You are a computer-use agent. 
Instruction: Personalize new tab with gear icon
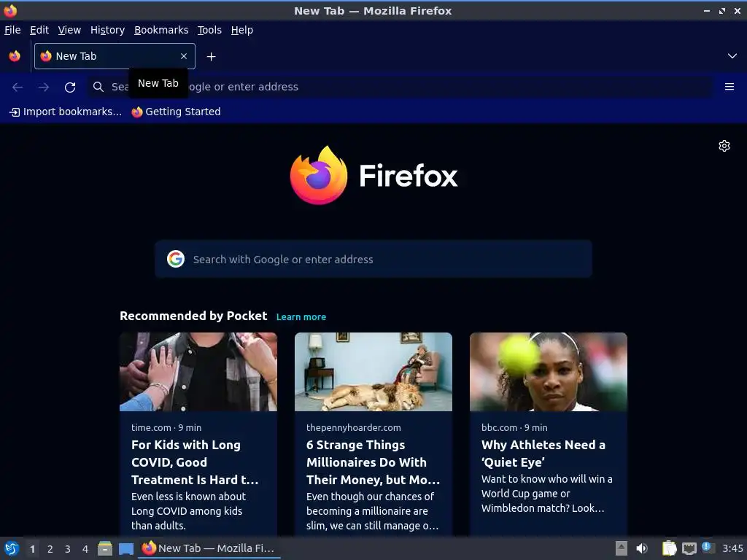pos(724,146)
